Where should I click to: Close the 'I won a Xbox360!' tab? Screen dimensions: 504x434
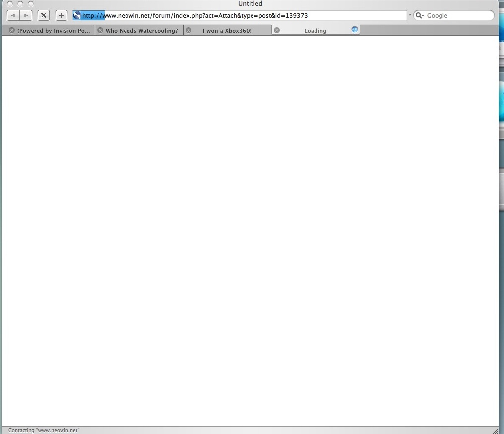(x=188, y=30)
